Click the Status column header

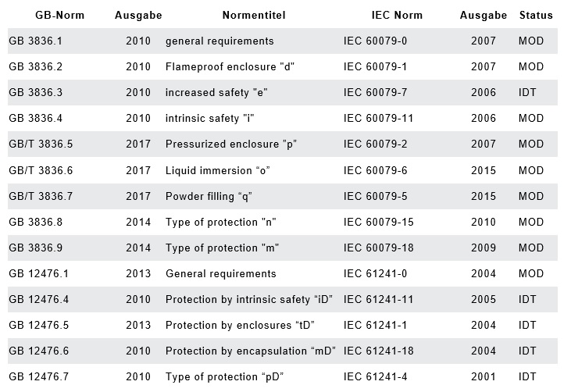(535, 15)
